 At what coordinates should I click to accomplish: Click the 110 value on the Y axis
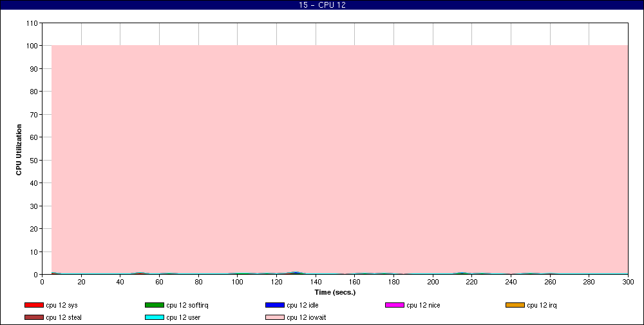[x=33, y=23]
